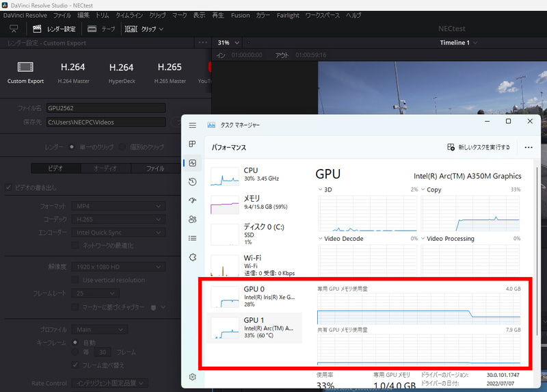Image resolution: width=547 pixels, height=392 pixels.
Task: Select H.264 Master render preset
Action: click(x=73, y=73)
